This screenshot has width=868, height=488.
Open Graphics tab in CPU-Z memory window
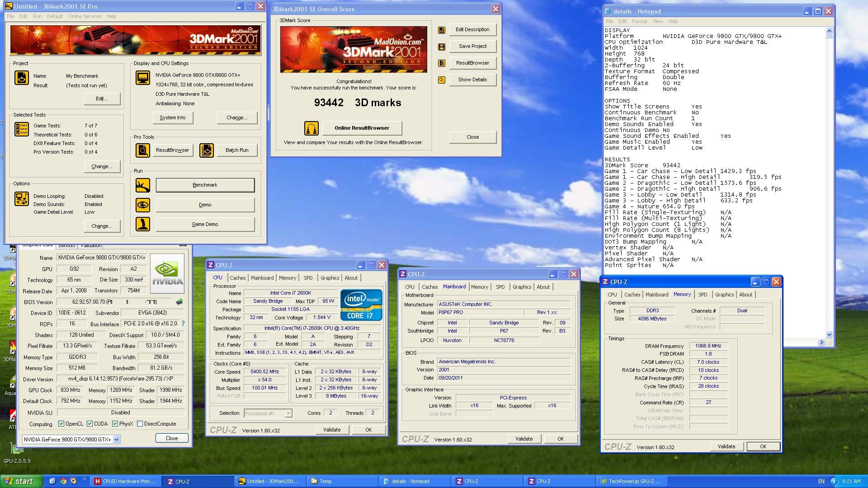pyautogui.click(x=724, y=295)
